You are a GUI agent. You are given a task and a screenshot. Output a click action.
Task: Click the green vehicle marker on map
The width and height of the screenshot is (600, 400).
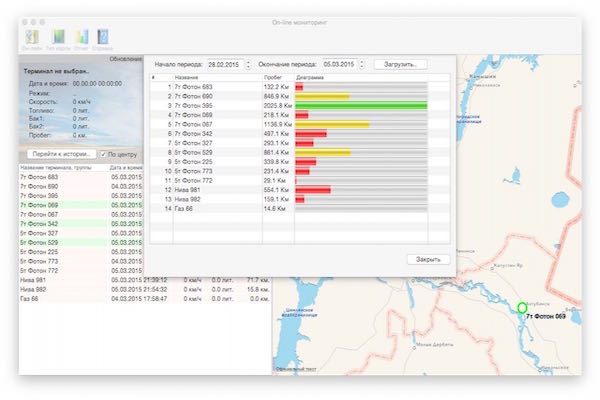[x=521, y=308]
